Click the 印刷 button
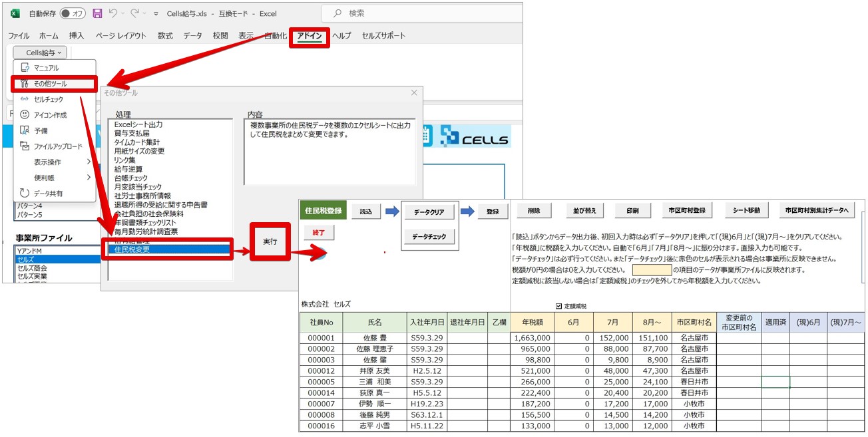The height and width of the screenshot is (437, 868). 632,211
